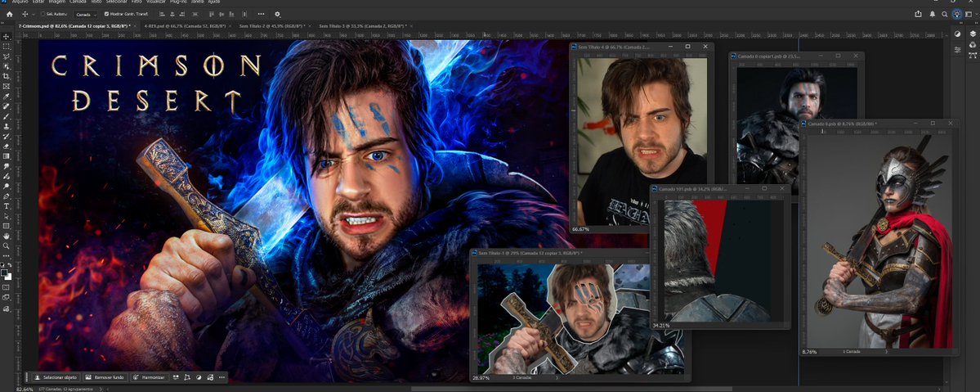This screenshot has width=980, height=392.
Task: Select the Spot Healing Brush tool
Action: point(7,106)
